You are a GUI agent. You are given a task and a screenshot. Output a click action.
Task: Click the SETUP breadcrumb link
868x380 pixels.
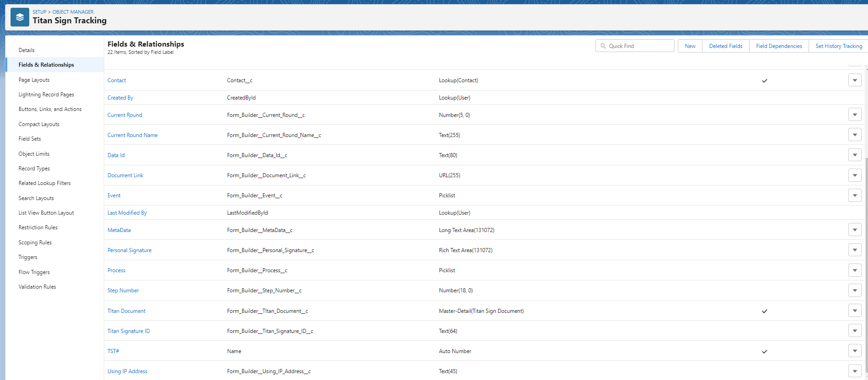click(39, 12)
